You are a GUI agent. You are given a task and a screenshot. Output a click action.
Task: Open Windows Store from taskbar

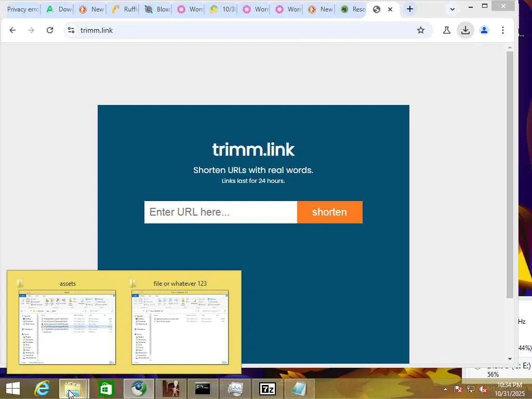tap(105, 389)
